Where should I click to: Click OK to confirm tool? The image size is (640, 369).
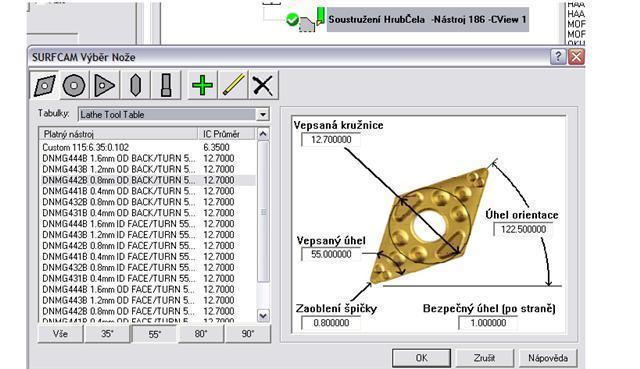421,358
